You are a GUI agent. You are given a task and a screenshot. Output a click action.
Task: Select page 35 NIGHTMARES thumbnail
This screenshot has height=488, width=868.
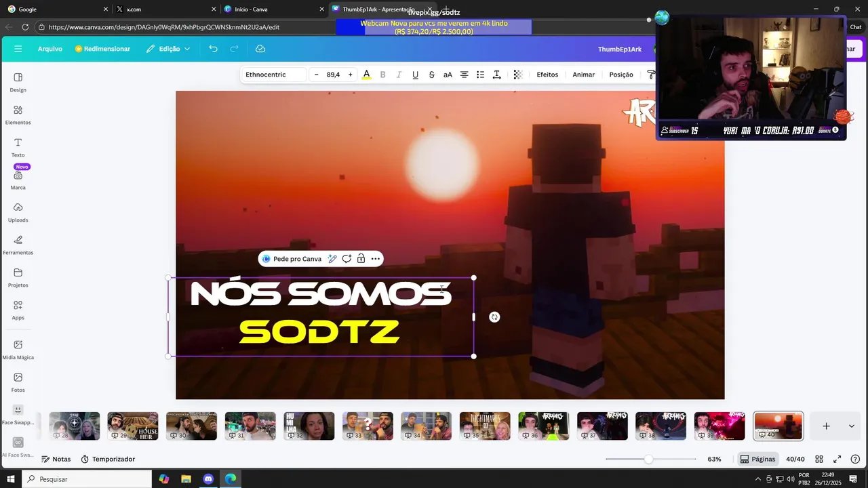[x=485, y=426]
